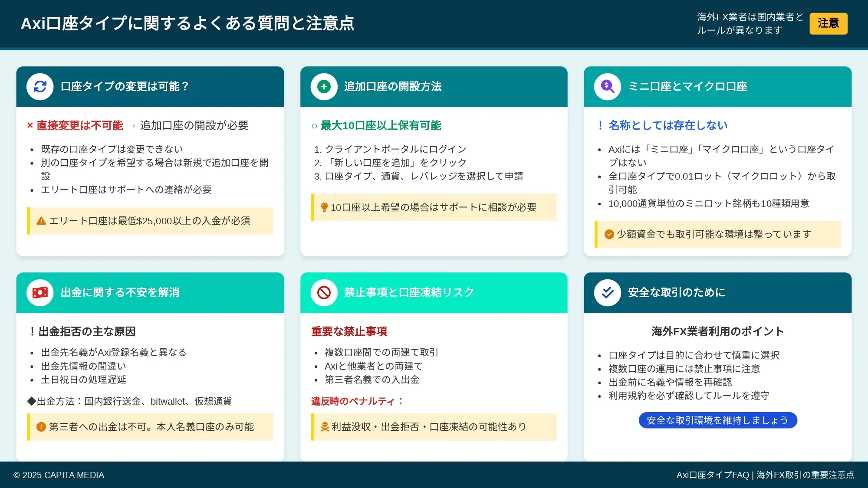Click the sync arrows icon for 口座タイプの変更
868x488 pixels.
pyautogui.click(x=40, y=87)
